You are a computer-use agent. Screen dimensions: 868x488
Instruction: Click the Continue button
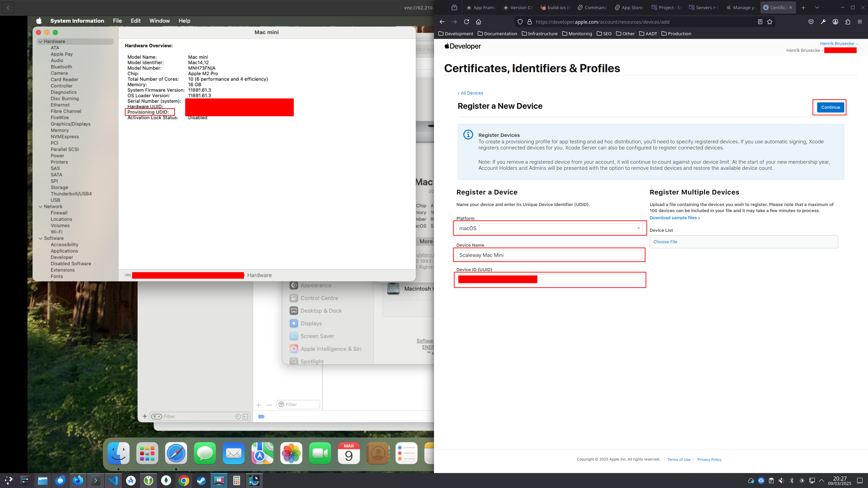(830, 107)
